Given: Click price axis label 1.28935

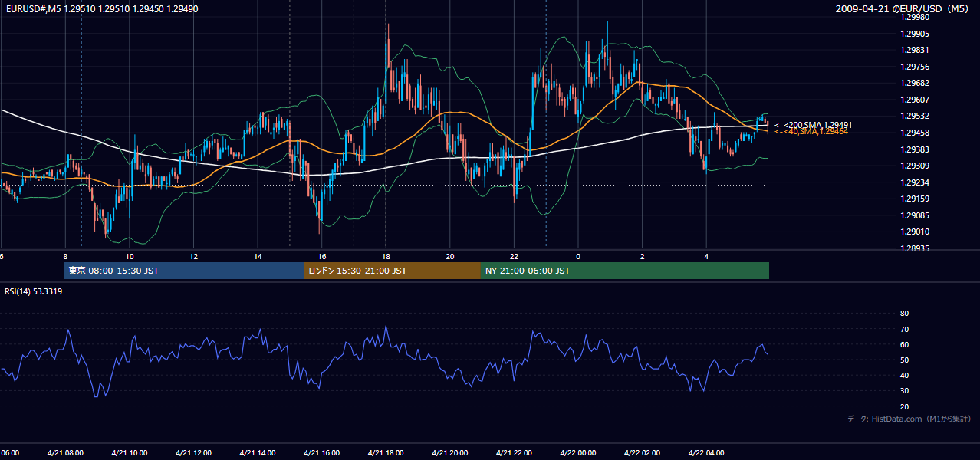Looking at the screenshot, I should [915, 248].
